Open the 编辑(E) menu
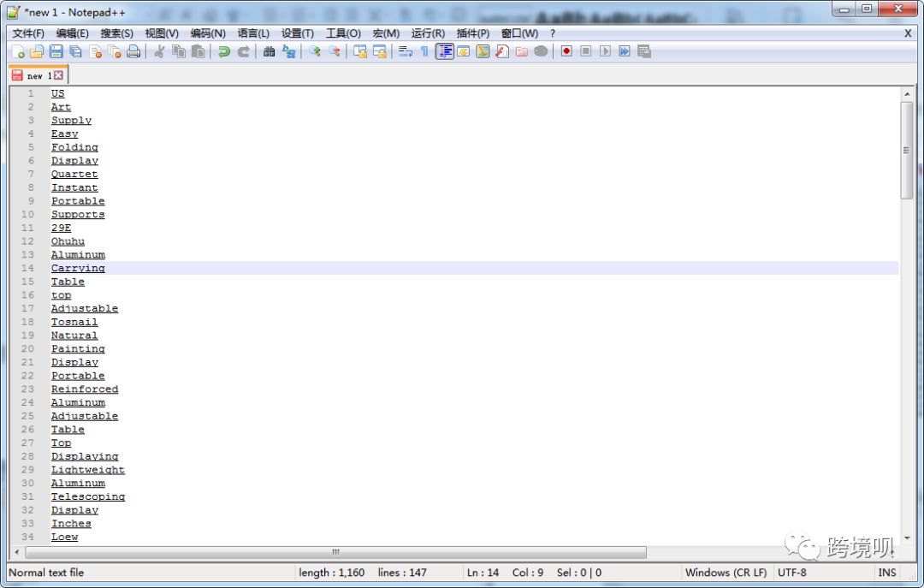 pyautogui.click(x=73, y=33)
